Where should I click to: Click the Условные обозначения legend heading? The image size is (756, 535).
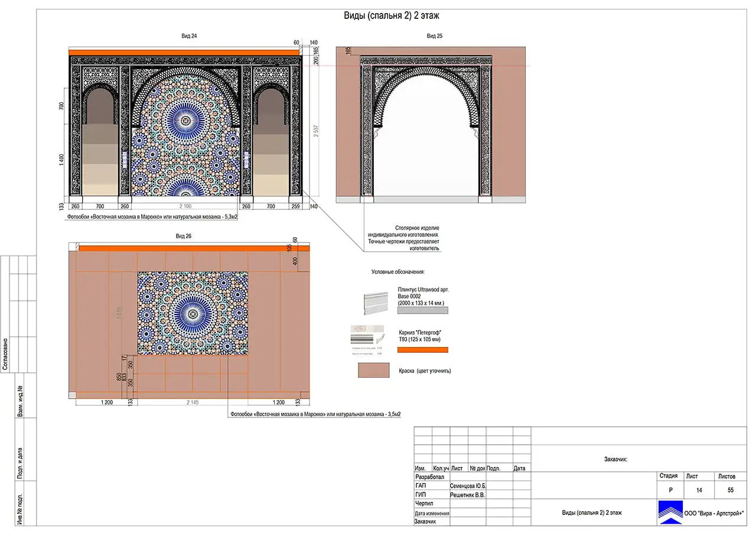(397, 272)
